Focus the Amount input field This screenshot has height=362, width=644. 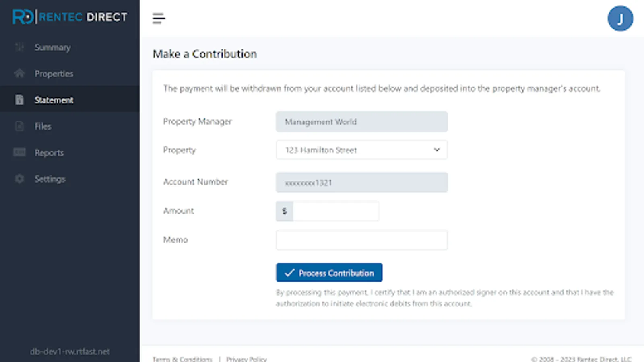tap(336, 211)
